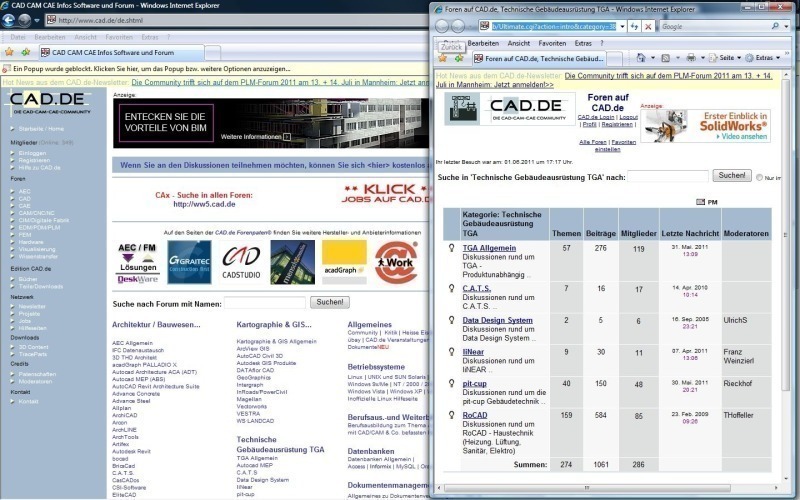This screenshot has height=500, width=800.
Task: Open Ansicht menu in the CAD CAM CAE window
Action: coord(85,37)
